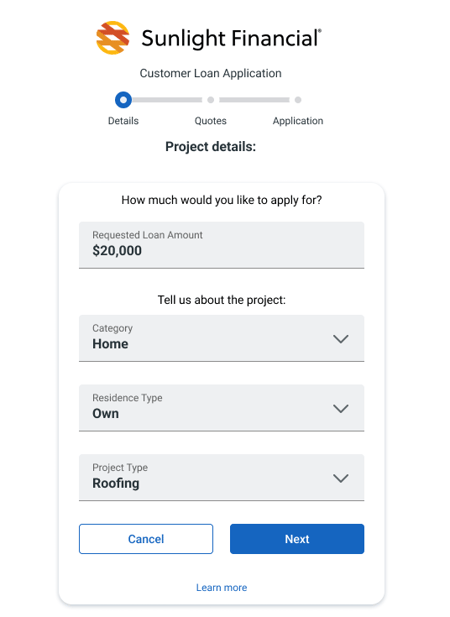This screenshot has height=617, width=450.
Task: Select the Application step dot indicator
Action: click(298, 100)
